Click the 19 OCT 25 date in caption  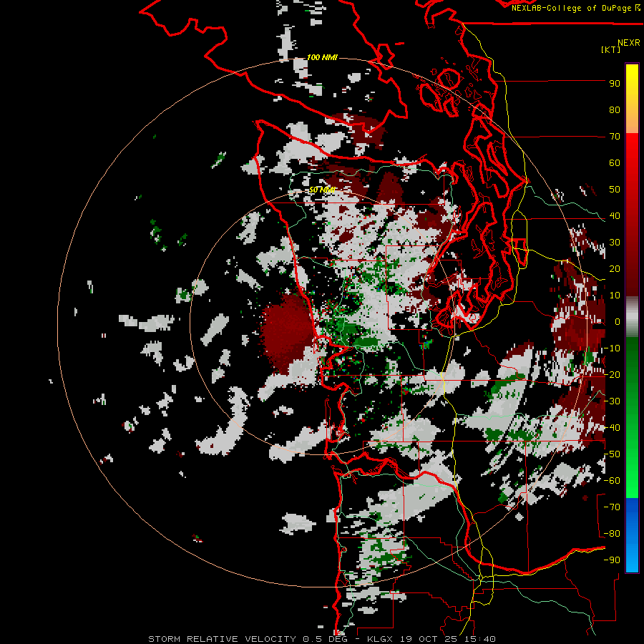(x=429, y=639)
